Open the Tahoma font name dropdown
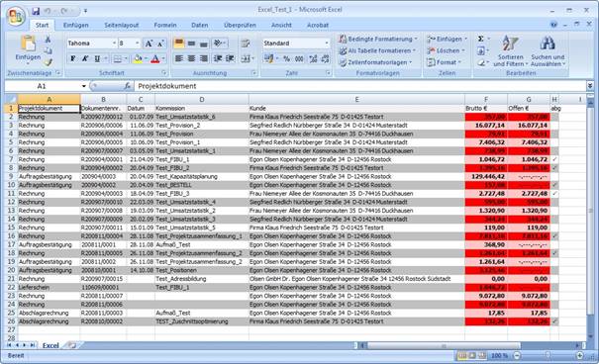599x364 pixels. click(x=114, y=44)
